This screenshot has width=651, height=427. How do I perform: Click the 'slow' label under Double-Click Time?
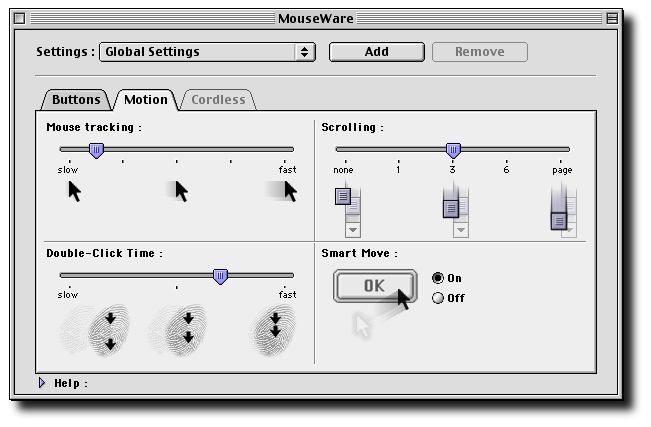[68, 294]
